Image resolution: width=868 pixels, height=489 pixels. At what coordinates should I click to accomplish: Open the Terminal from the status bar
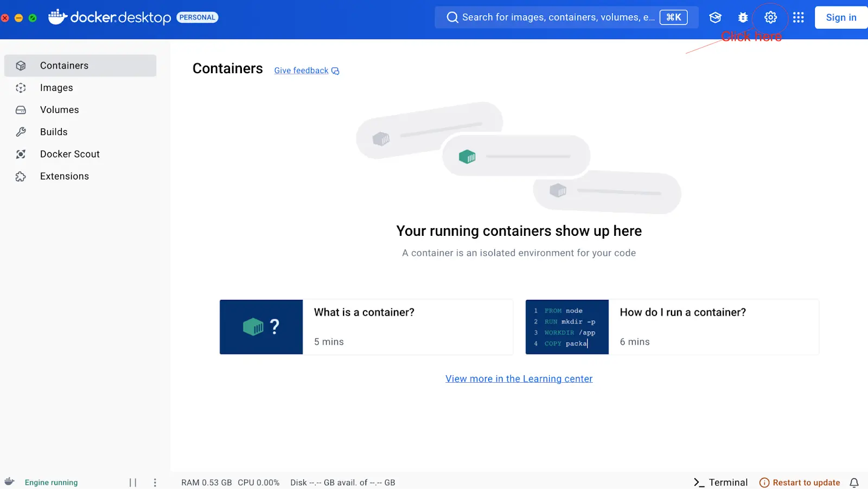(x=720, y=482)
